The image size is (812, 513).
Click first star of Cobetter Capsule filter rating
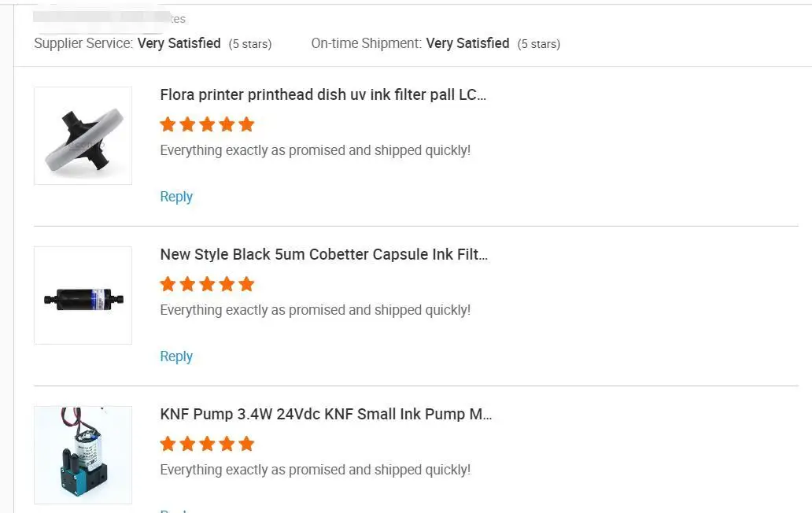pyautogui.click(x=168, y=284)
